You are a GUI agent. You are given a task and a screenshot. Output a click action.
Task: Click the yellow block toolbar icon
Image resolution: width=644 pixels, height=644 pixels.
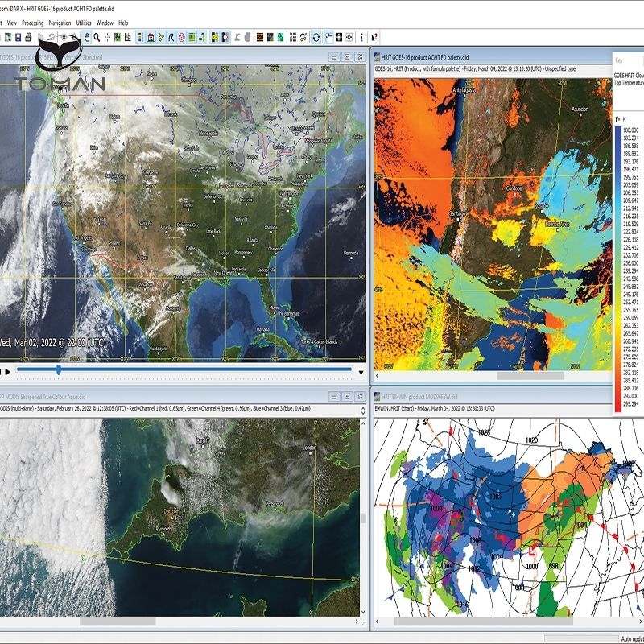point(215,38)
